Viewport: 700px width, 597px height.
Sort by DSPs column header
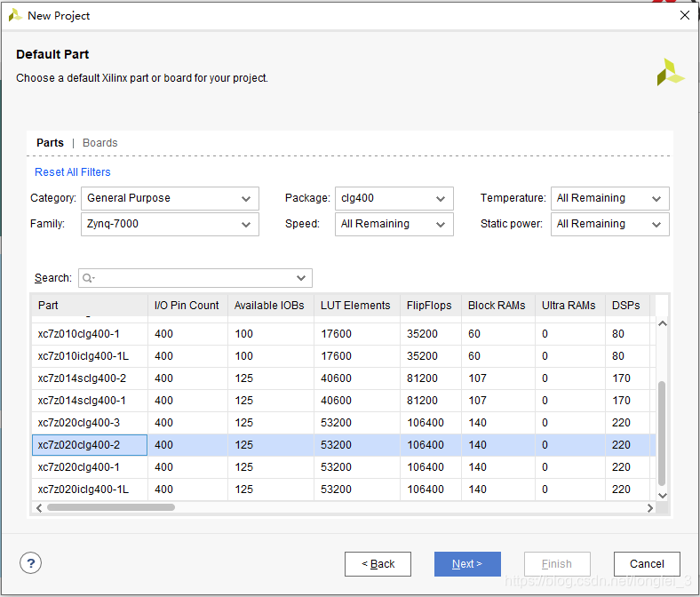point(627,306)
